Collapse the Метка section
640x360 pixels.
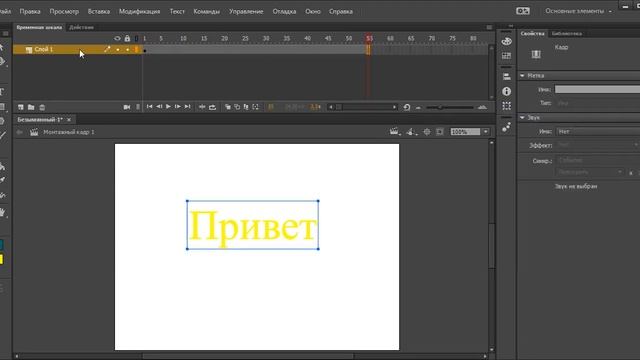(x=522, y=76)
